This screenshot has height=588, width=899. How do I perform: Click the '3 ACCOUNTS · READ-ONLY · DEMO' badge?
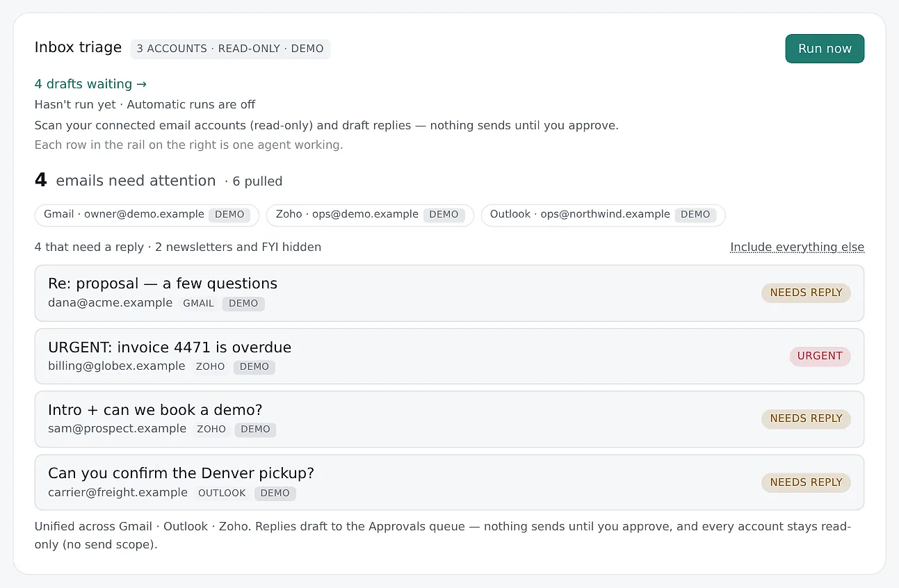click(x=230, y=49)
